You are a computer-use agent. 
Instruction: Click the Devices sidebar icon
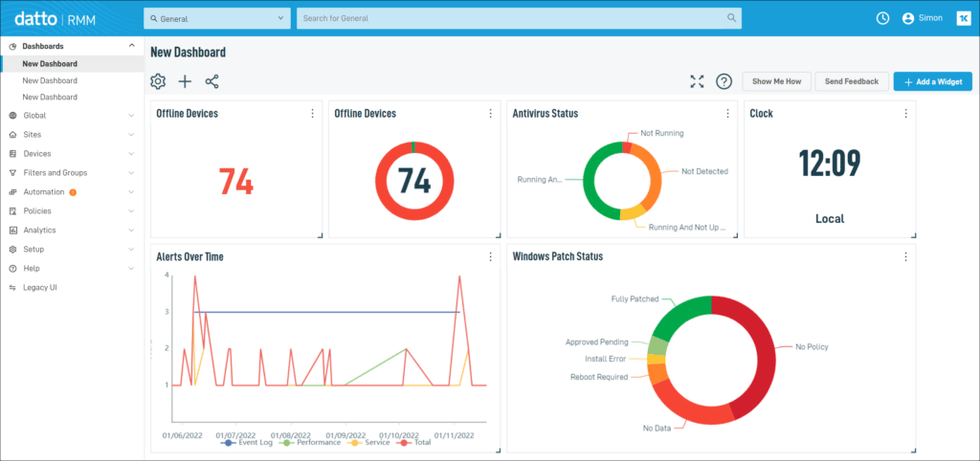pyautogui.click(x=12, y=154)
